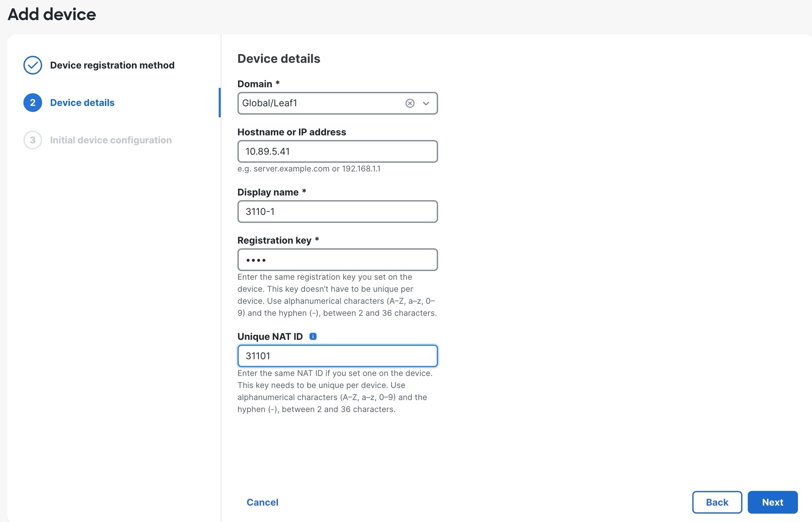This screenshot has width=812, height=522.
Task: Select Initial device configuration step
Action: (x=111, y=140)
